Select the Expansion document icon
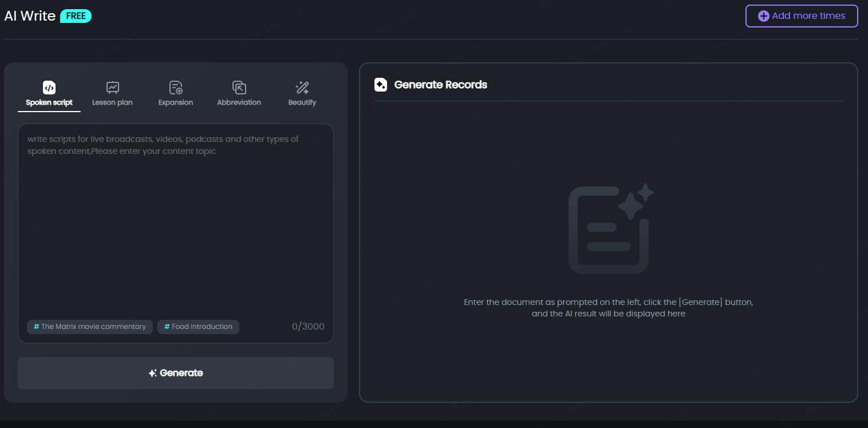 [176, 88]
